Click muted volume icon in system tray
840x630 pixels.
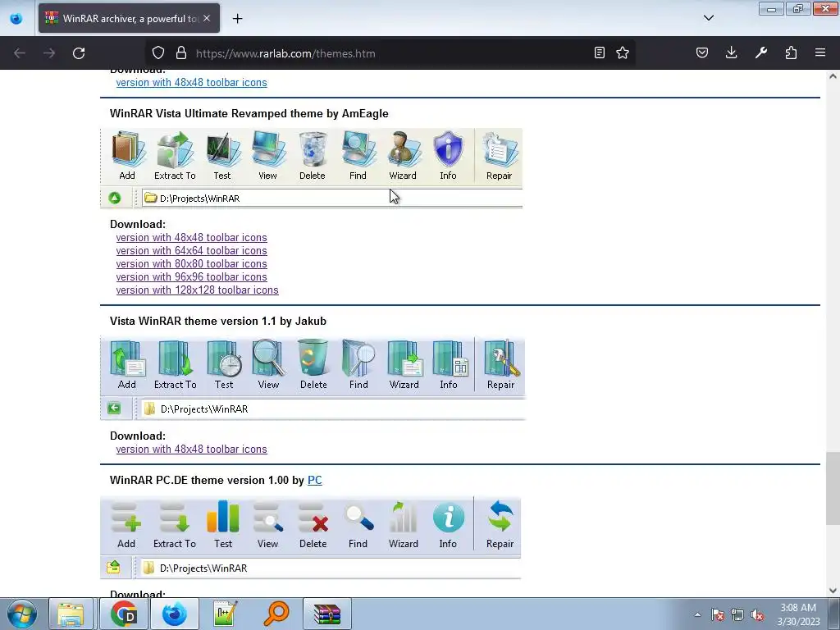(757, 615)
